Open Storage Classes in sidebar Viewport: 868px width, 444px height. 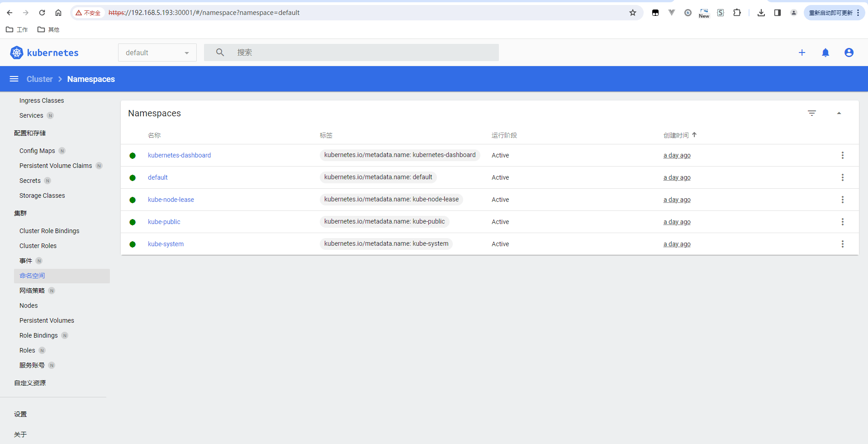pos(42,196)
